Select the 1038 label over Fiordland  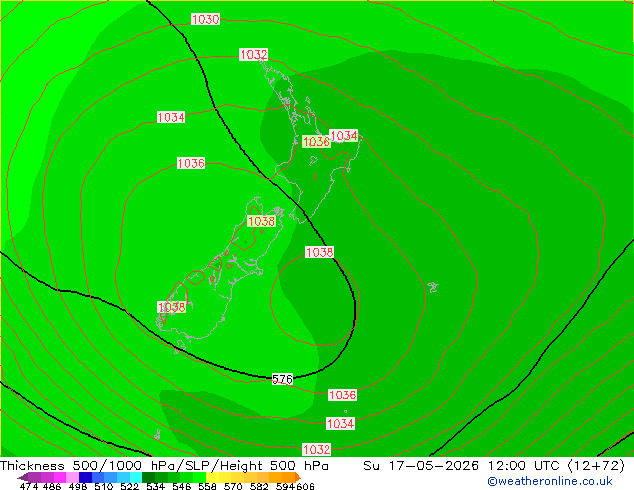(x=171, y=307)
